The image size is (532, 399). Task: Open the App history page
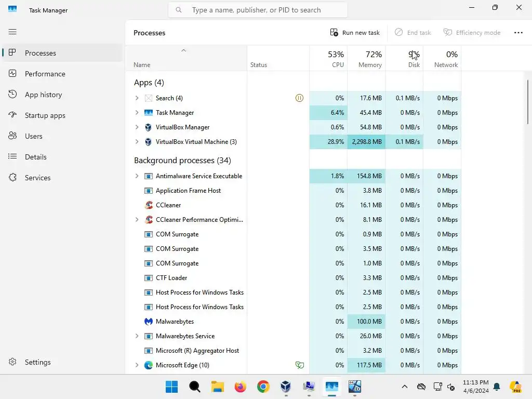click(62, 95)
